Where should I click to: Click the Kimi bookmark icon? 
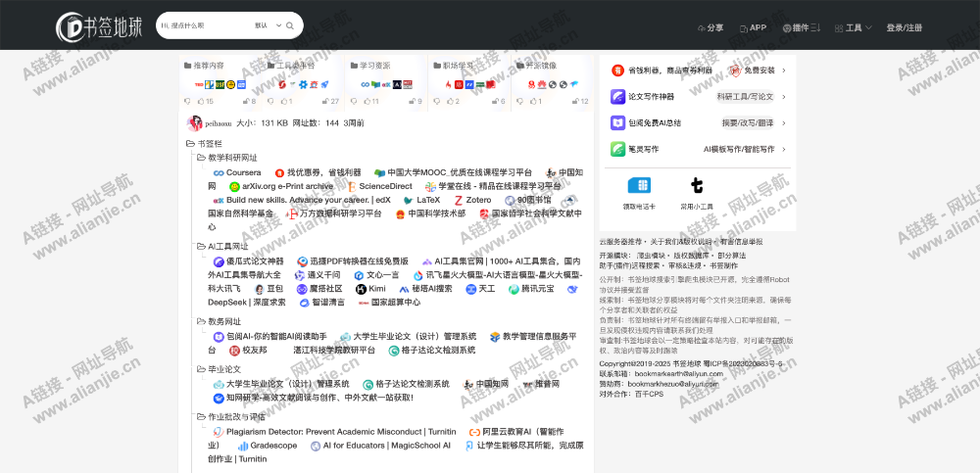(361, 289)
